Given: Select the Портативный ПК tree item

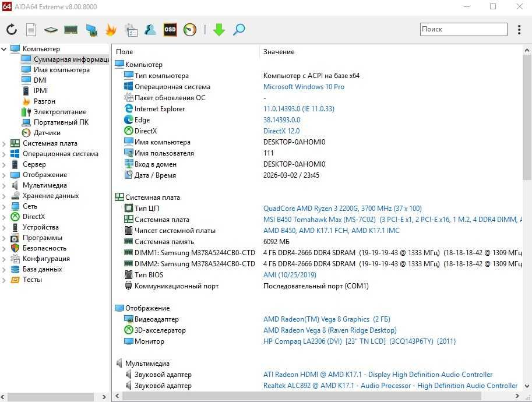Looking at the screenshot, I should [x=61, y=122].
